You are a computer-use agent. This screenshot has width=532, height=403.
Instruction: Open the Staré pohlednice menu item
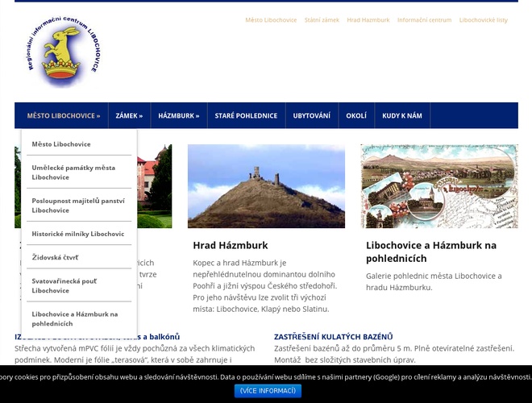246,115
